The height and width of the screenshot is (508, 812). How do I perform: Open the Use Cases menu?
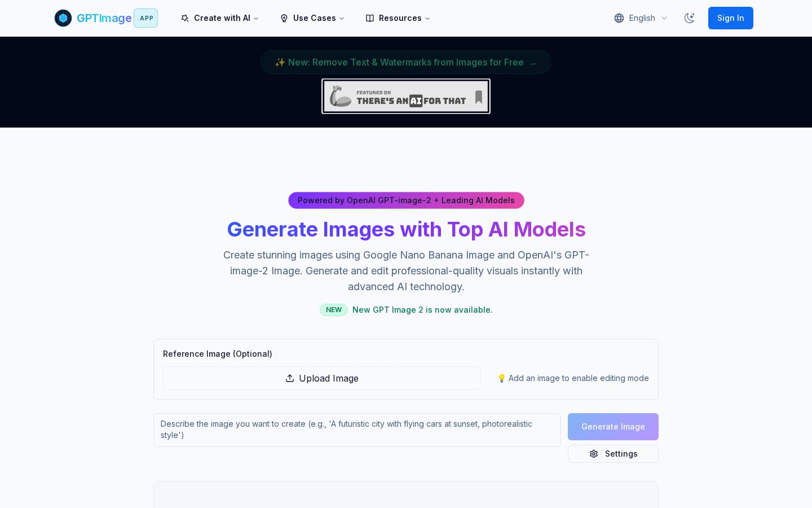[x=312, y=18]
